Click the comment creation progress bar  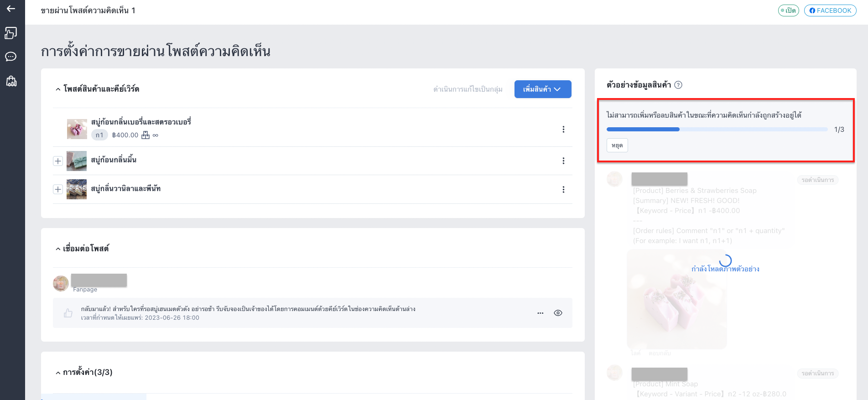(x=717, y=130)
